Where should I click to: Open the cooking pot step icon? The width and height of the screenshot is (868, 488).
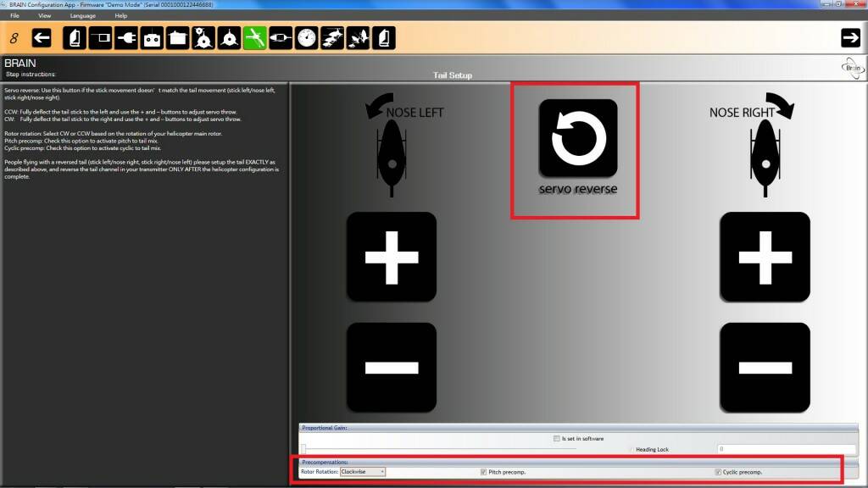tap(178, 38)
